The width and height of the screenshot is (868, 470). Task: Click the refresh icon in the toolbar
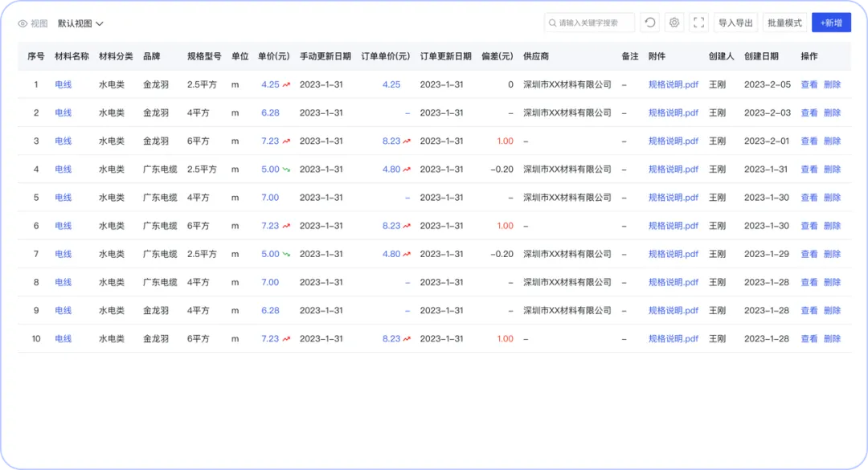(650, 22)
